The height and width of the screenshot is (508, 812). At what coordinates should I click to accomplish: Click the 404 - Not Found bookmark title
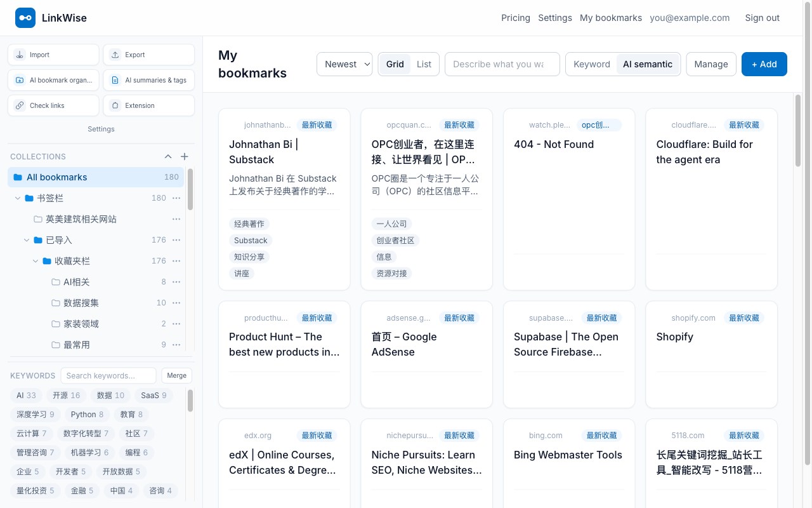pyautogui.click(x=554, y=144)
